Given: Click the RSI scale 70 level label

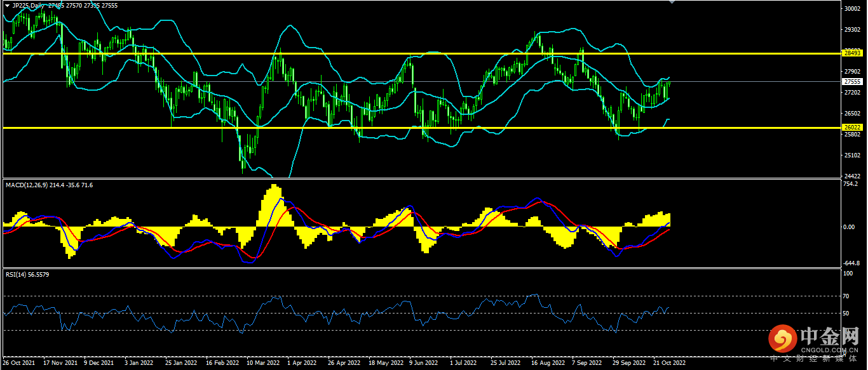Looking at the screenshot, I should (846, 296).
